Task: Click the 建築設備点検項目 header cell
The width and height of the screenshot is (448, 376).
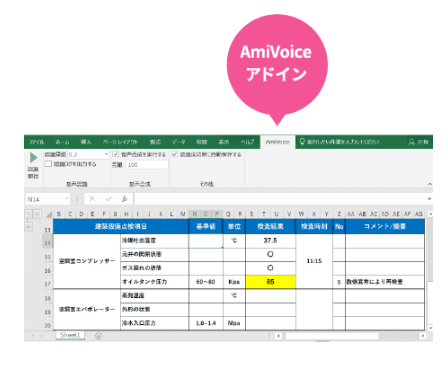Action: (121, 227)
